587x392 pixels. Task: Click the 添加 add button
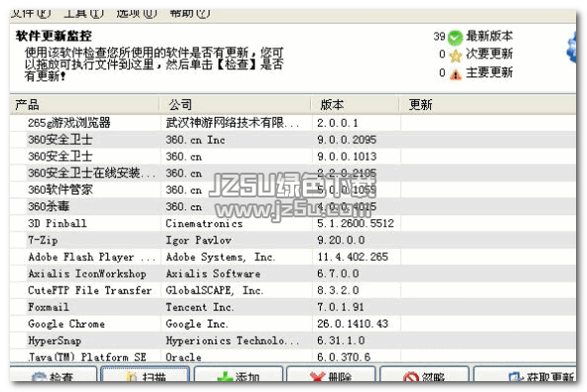238,374
